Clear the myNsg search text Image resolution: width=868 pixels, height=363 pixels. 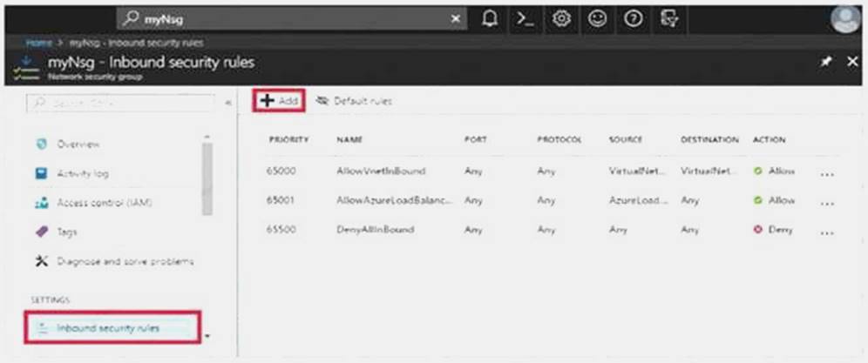point(455,19)
